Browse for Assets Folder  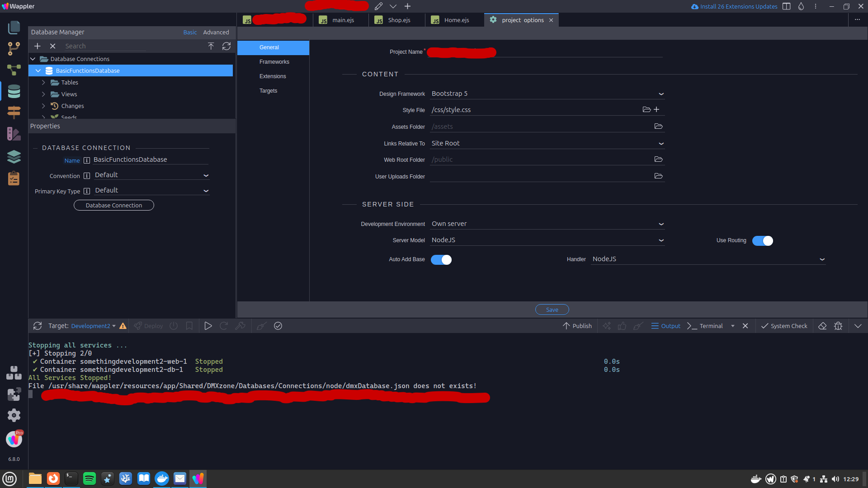point(658,127)
